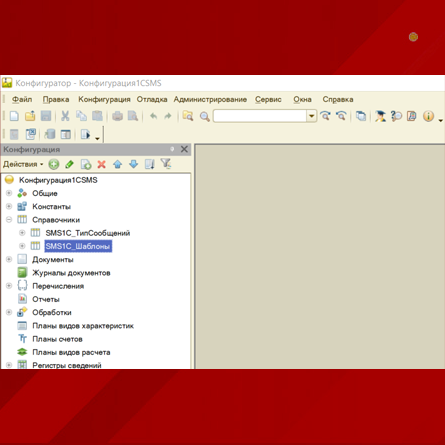This screenshot has width=445, height=445.
Task: Click the red X delete icon
Action: (x=101, y=164)
